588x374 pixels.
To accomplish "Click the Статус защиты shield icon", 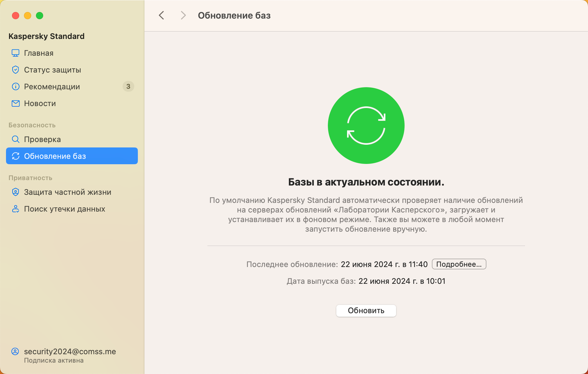I will (15, 70).
